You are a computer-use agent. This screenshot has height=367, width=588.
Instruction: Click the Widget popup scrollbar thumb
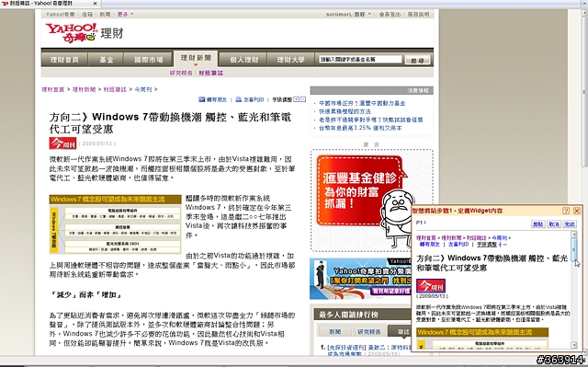(x=573, y=249)
